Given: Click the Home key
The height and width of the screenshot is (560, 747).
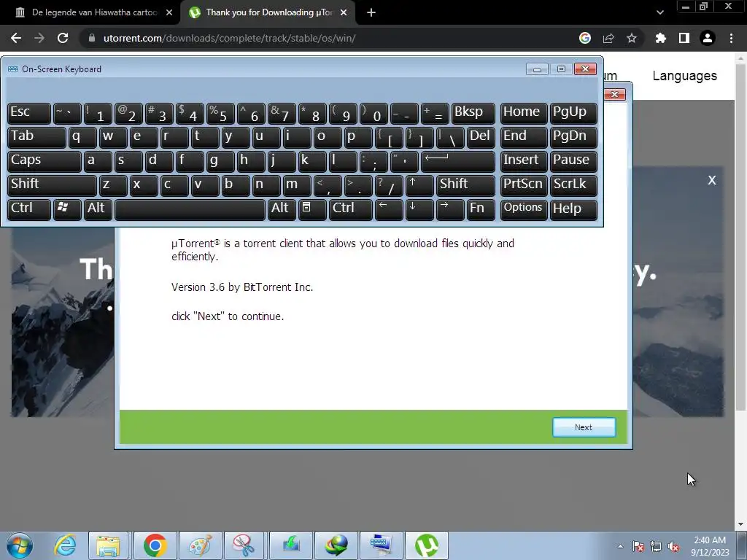Looking at the screenshot, I should click(523, 113).
